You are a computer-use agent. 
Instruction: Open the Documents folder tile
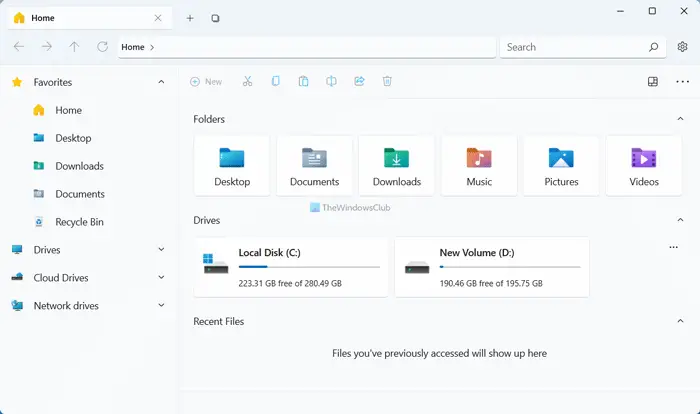[x=314, y=166]
